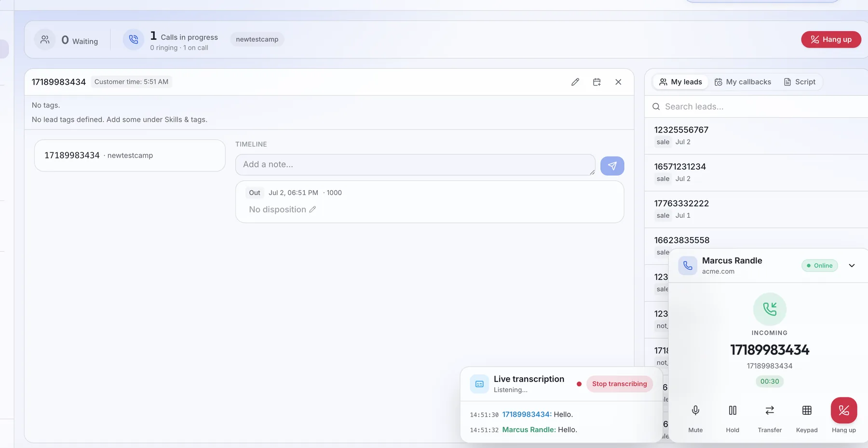Click the Add a note input field
The height and width of the screenshot is (448, 868).
[x=415, y=165]
